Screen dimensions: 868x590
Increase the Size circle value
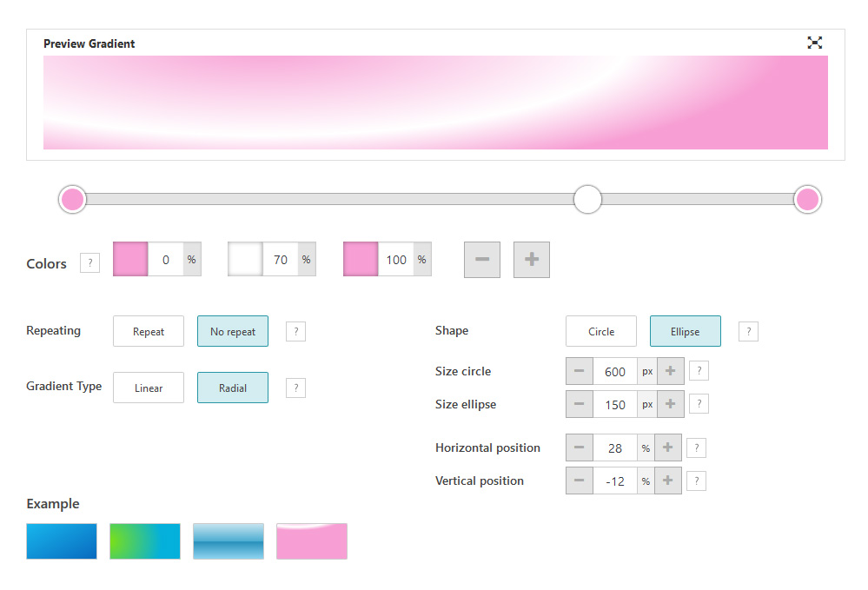670,372
